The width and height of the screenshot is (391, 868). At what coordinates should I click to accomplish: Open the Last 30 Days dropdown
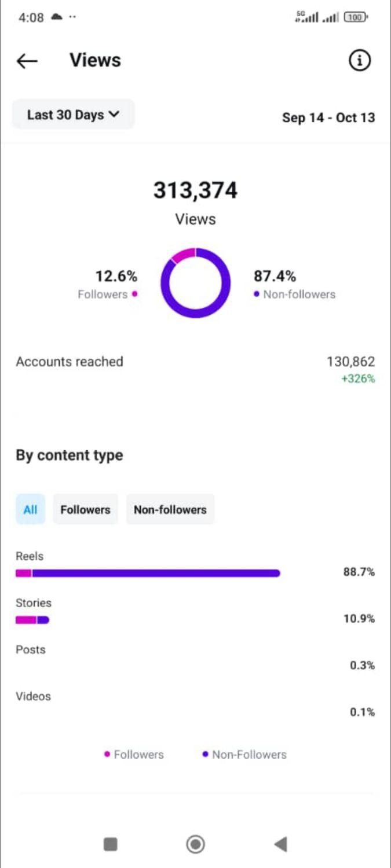74,115
